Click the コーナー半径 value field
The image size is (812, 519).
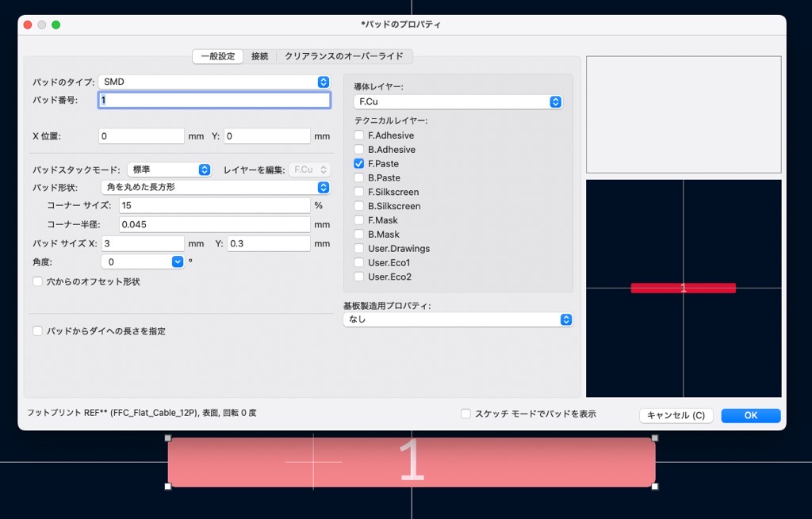214,224
